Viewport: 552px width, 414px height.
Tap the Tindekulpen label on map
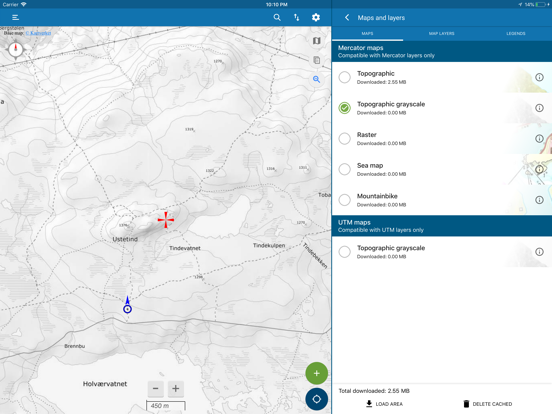(x=269, y=245)
